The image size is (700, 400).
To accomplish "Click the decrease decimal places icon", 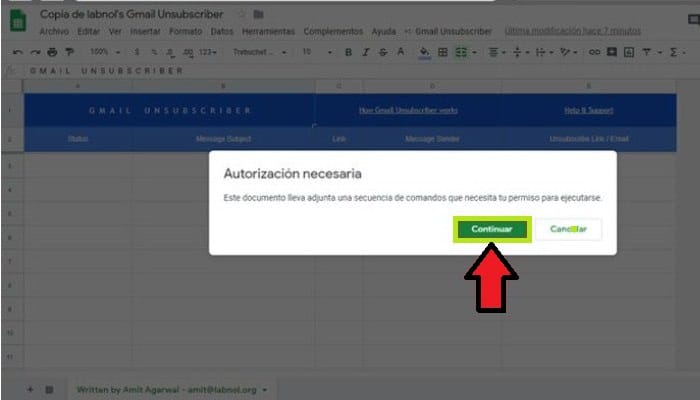I will (x=170, y=53).
